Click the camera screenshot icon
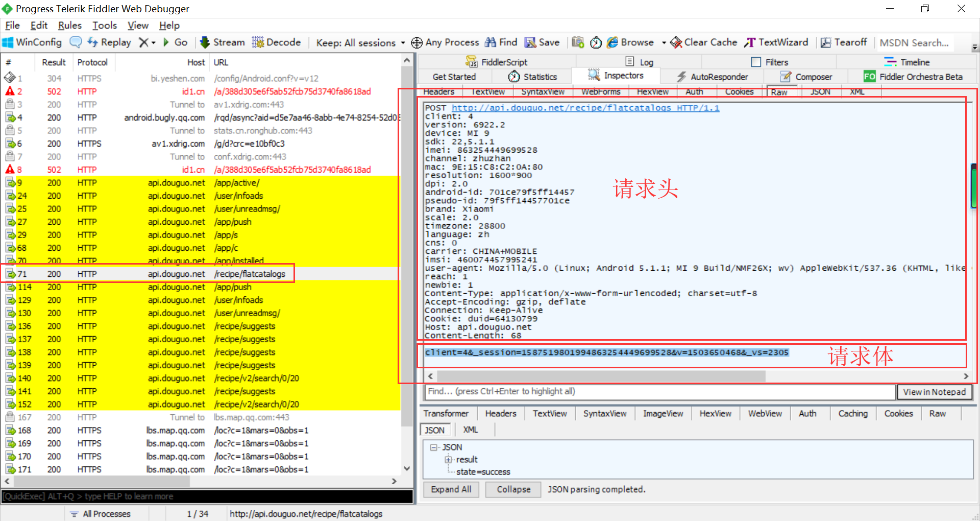 tap(578, 42)
